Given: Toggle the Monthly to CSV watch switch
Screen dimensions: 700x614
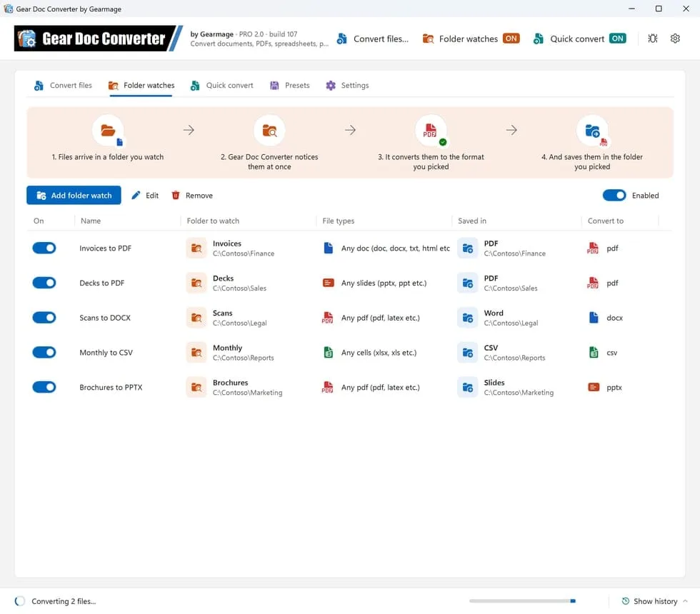Looking at the screenshot, I should (44, 353).
